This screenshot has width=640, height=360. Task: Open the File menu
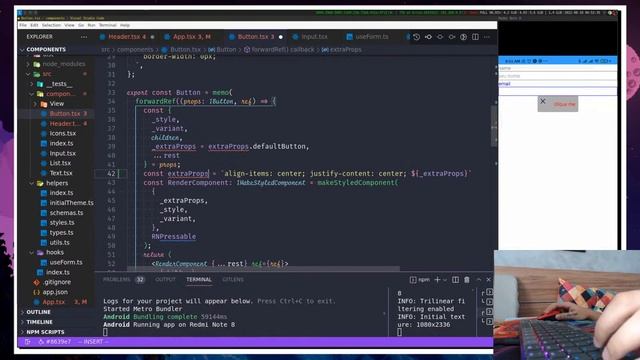pyautogui.click(x=23, y=25)
